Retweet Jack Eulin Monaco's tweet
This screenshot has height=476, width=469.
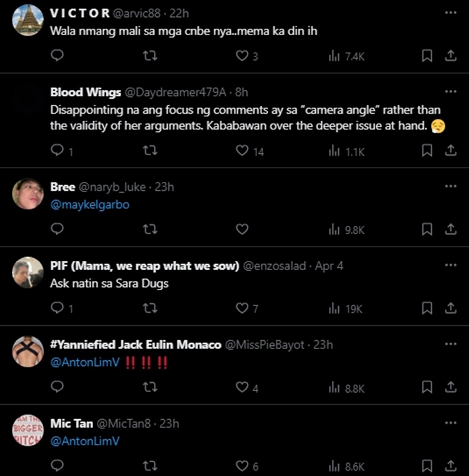(149, 388)
